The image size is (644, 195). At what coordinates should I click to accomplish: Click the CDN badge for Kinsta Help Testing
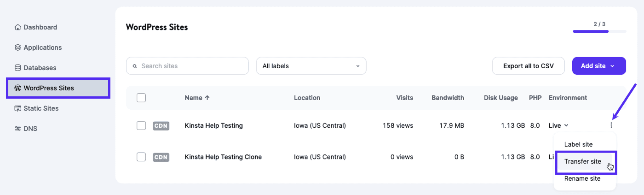point(161,125)
